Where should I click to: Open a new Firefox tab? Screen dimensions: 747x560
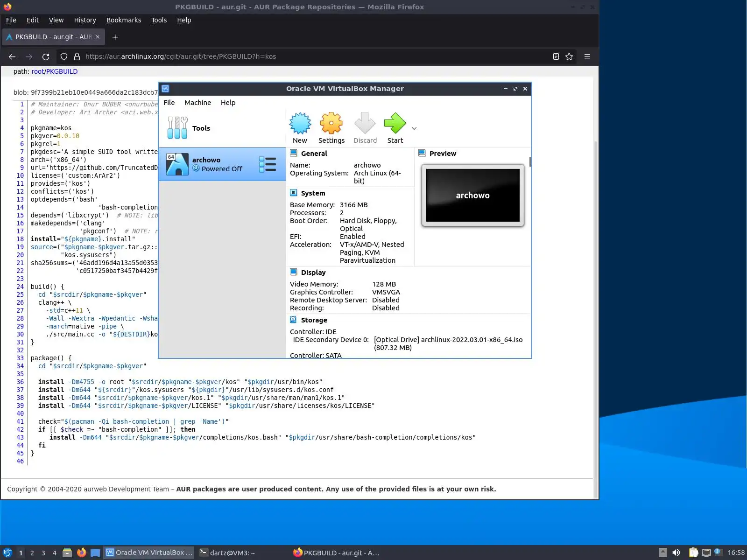coord(115,37)
